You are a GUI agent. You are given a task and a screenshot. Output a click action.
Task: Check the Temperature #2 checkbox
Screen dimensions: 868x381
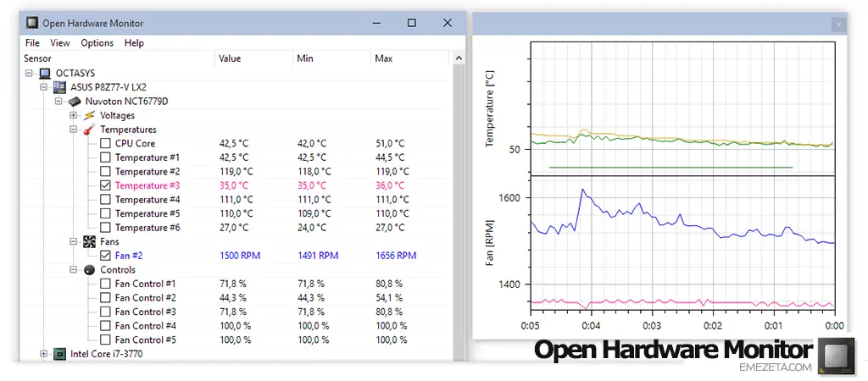pos(105,171)
